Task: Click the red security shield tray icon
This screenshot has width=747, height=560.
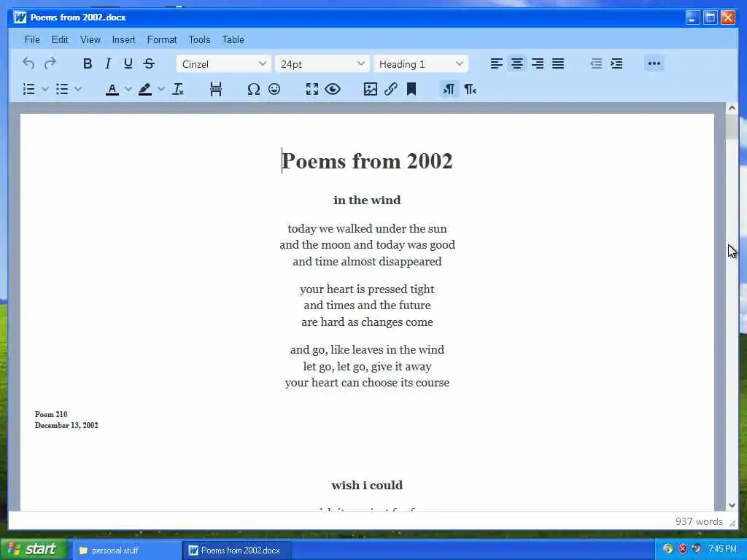Action: pos(682,549)
